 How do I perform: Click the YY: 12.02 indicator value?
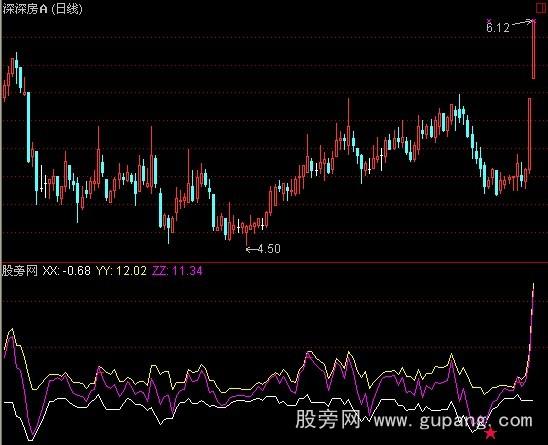(121, 271)
